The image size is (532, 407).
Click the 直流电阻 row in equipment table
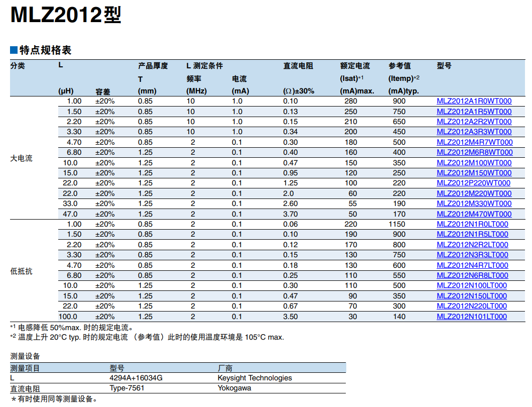[x=178, y=388]
